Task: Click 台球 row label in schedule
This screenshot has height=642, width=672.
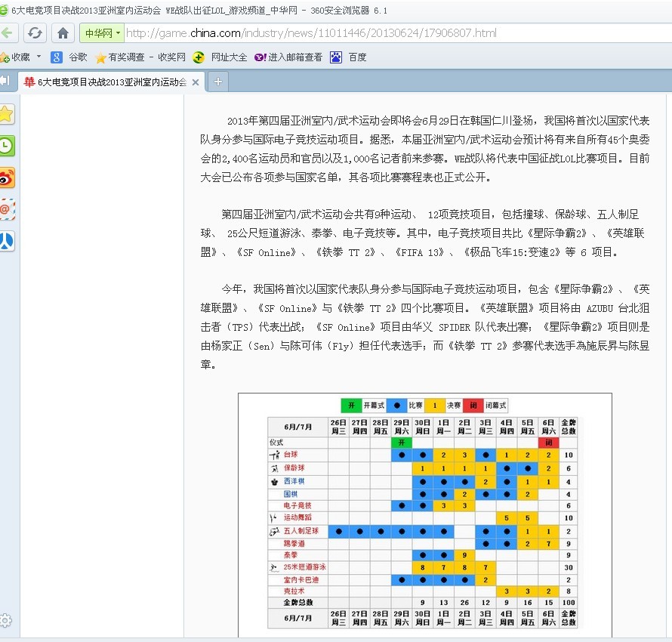Action: pyautogui.click(x=291, y=454)
